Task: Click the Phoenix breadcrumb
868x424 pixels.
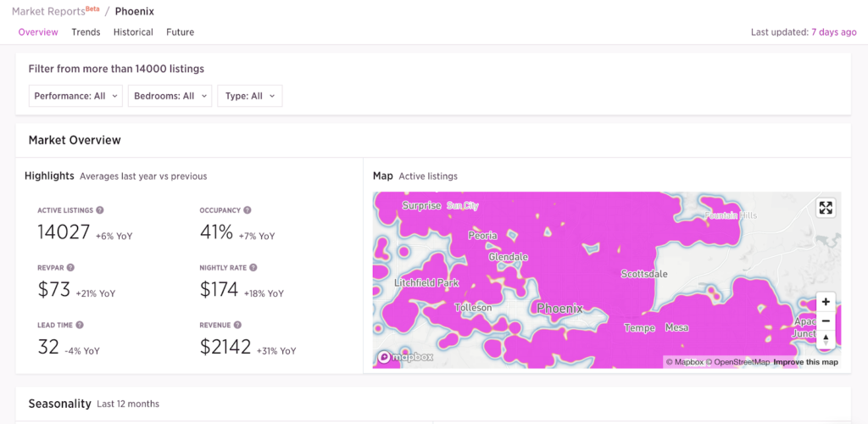Action: click(x=135, y=11)
